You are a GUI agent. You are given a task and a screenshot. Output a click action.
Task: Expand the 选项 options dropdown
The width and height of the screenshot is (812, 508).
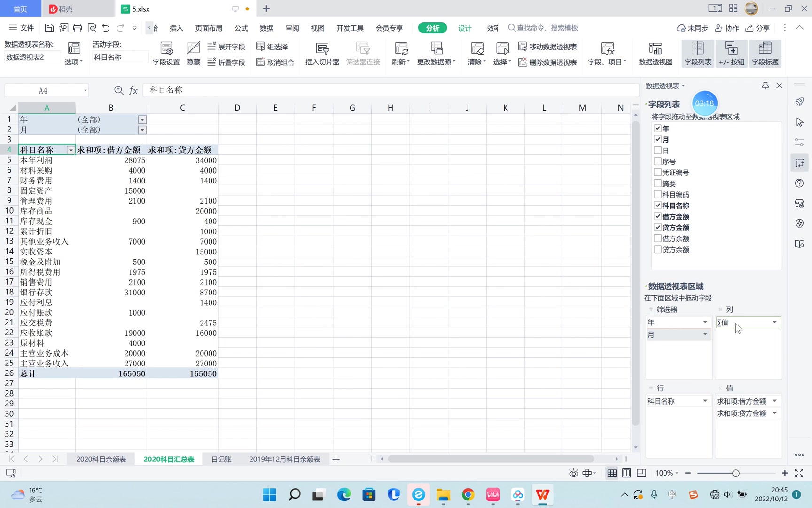click(74, 62)
